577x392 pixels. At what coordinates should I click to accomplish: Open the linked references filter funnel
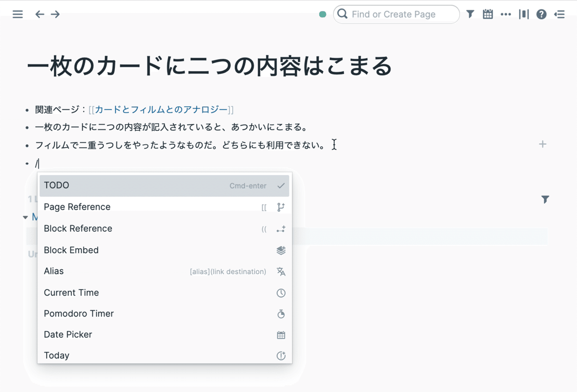click(545, 199)
